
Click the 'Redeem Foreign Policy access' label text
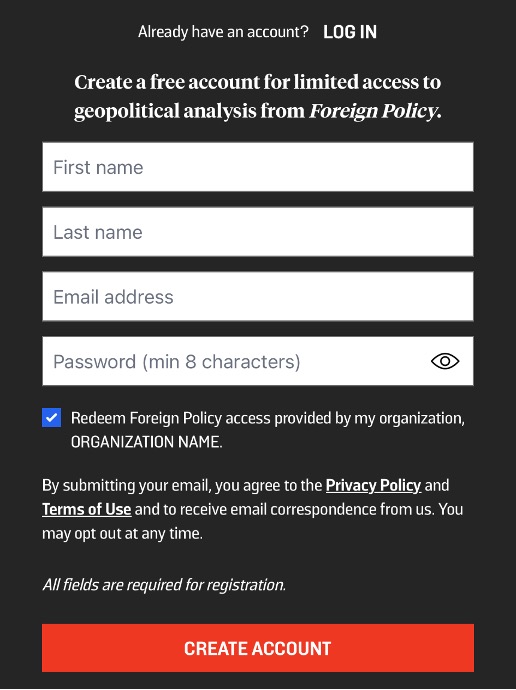point(170,418)
